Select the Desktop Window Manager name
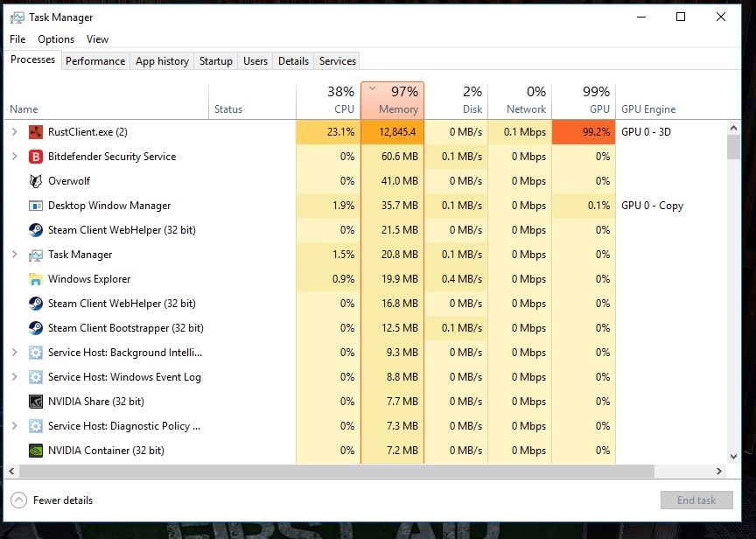Image resolution: width=756 pixels, height=539 pixels. coord(109,206)
